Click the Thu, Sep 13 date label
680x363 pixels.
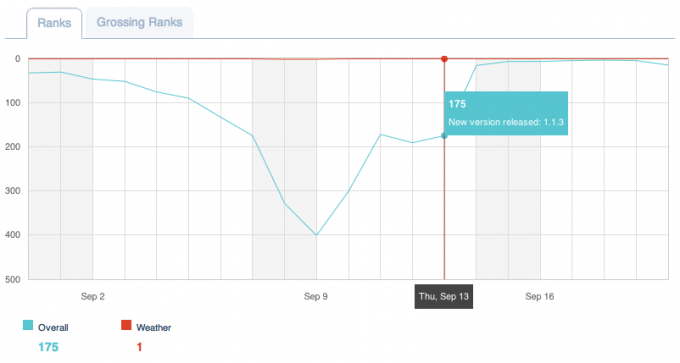444,297
